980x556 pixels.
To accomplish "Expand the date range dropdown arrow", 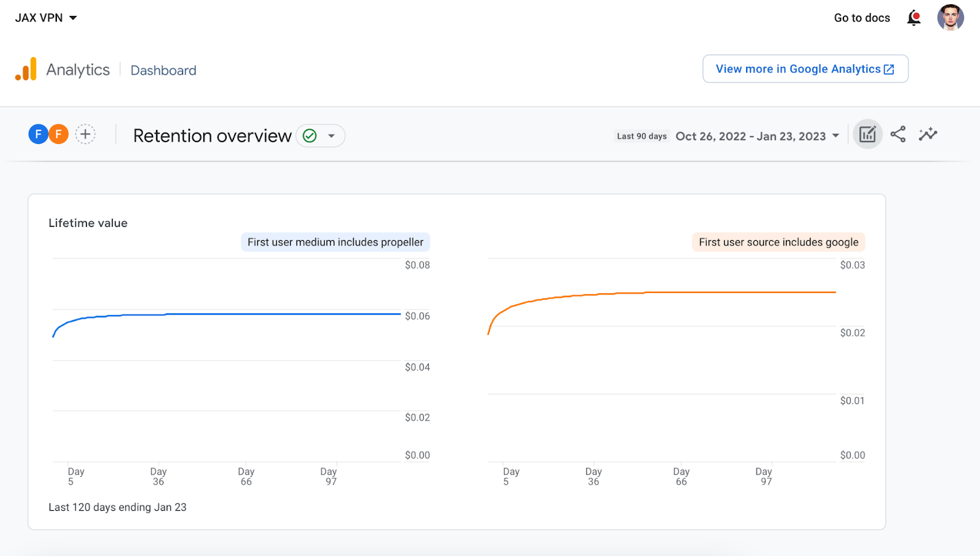I will [835, 136].
